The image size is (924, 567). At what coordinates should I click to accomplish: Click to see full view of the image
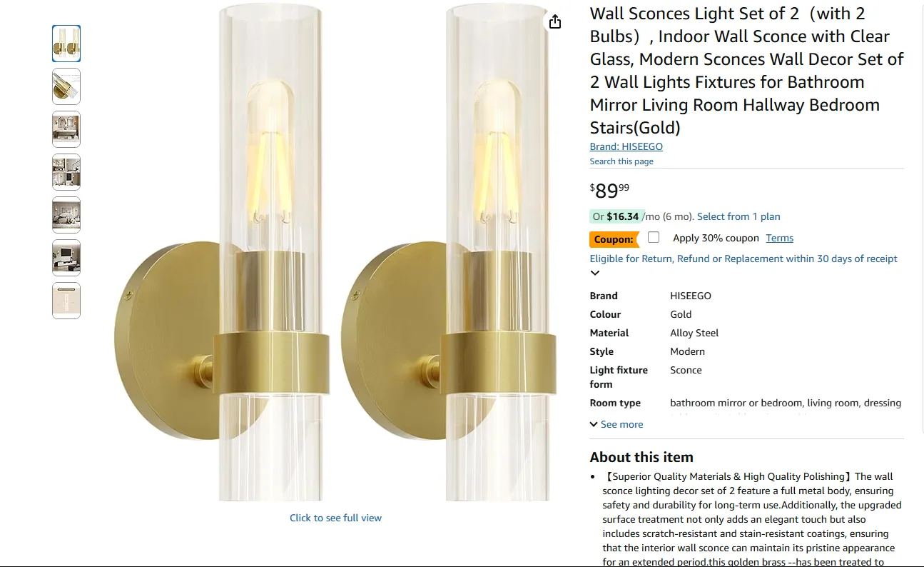tap(335, 517)
